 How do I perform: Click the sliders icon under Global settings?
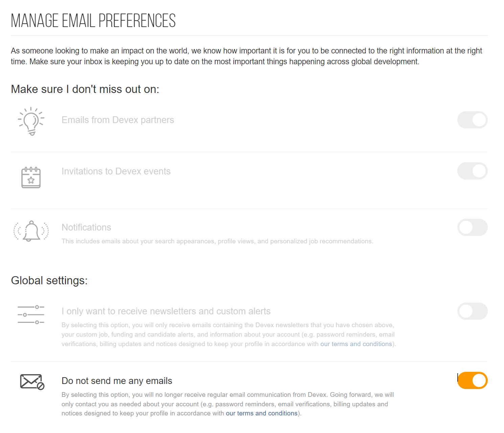31,315
